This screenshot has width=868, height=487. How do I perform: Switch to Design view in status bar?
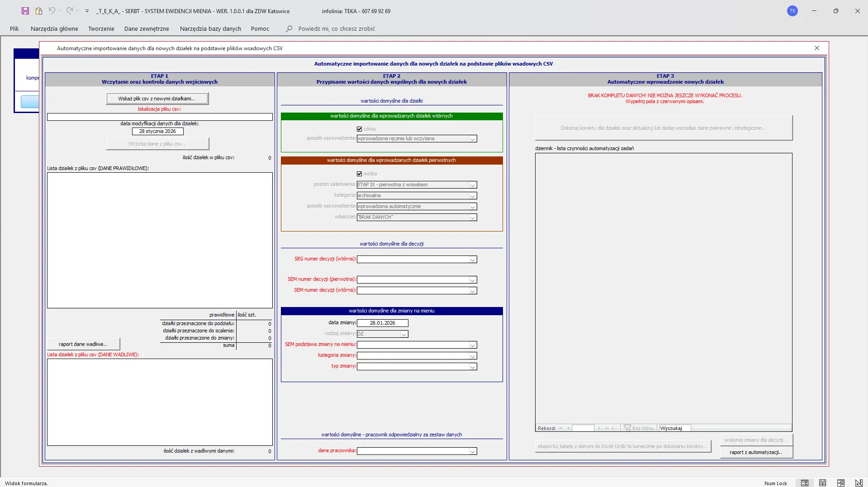coord(859,483)
